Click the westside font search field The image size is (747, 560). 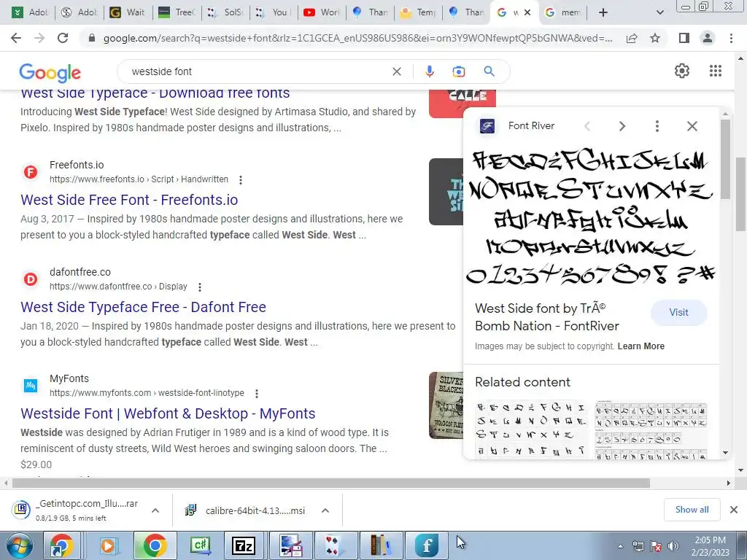[x=258, y=71]
